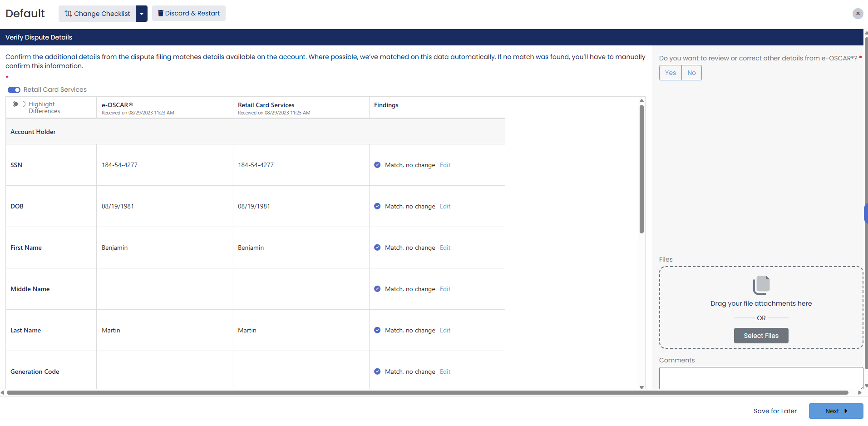This screenshot has width=868, height=426.
Task: Click the horizontal scroll right arrow
Action: pyautogui.click(x=859, y=393)
